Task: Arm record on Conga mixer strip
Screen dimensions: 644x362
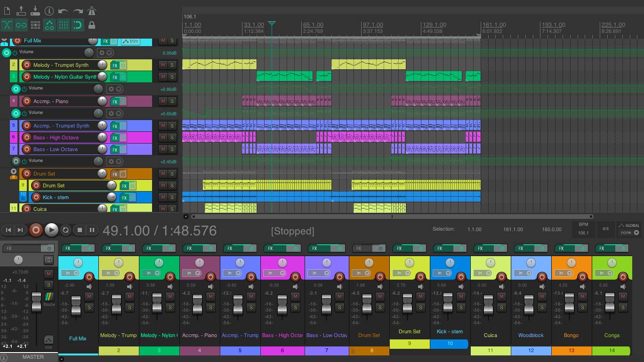Action: (x=623, y=276)
